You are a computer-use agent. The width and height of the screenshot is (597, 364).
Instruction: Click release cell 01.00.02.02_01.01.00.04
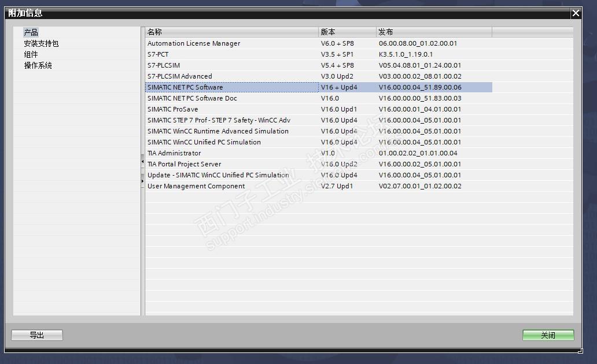click(x=434, y=153)
